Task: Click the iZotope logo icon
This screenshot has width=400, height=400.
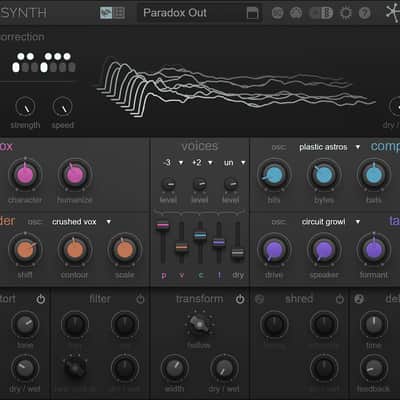Action: tap(393, 13)
